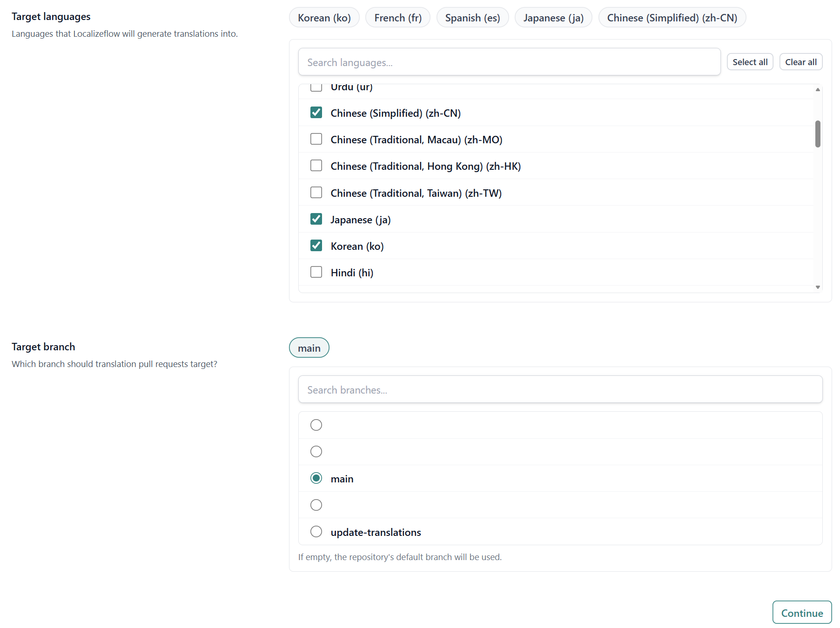This screenshot has width=840, height=628.
Task: Uncheck Japanese (ja) in the language list
Action: tap(316, 219)
